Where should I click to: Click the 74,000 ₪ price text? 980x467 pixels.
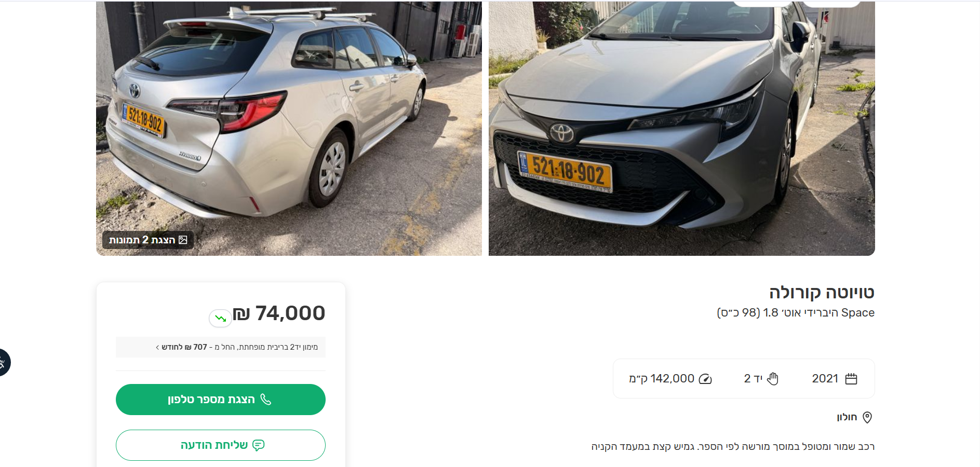(279, 313)
